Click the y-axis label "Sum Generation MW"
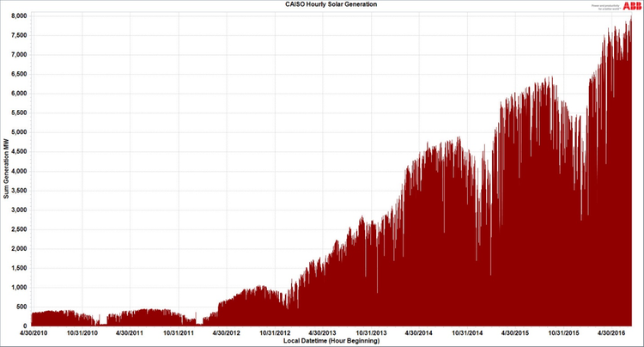 click(6, 169)
